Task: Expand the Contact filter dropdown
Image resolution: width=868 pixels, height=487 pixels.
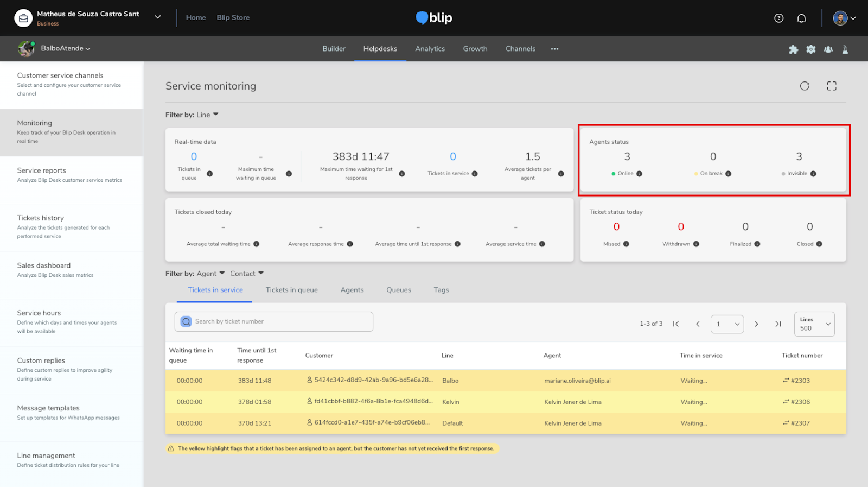Action: [x=247, y=274]
